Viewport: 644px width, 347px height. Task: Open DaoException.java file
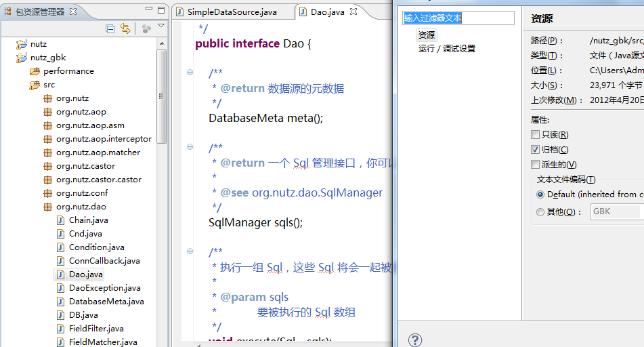(105, 288)
